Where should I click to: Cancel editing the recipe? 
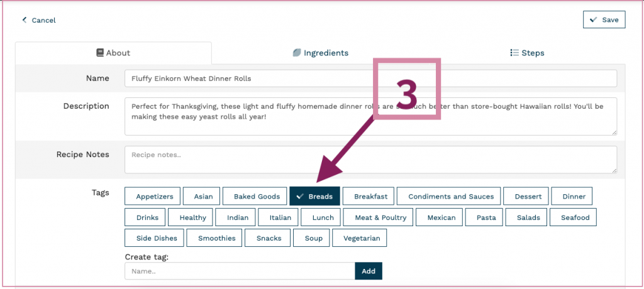pos(38,20)
